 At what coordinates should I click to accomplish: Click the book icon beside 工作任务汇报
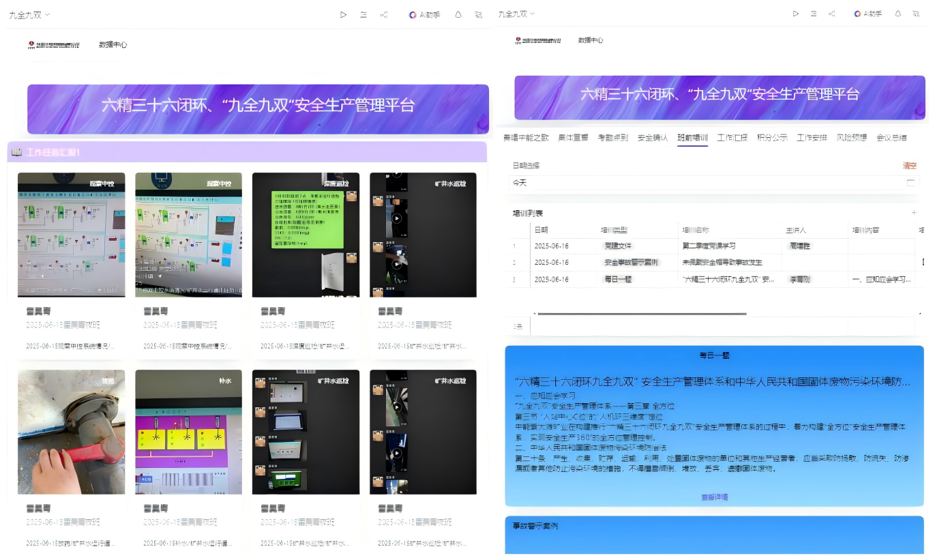click(x=17, y=152)
